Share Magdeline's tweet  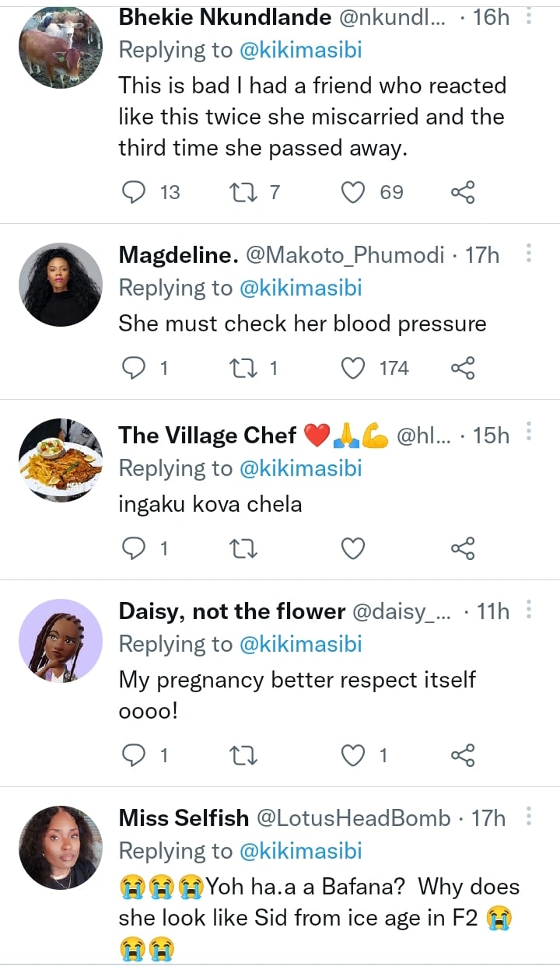[x=463, y=367]
